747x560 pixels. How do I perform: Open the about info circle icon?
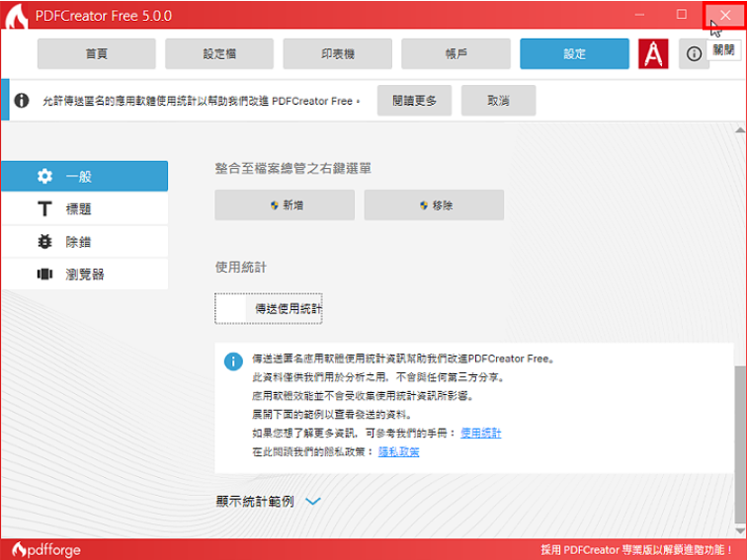(694, 53)
